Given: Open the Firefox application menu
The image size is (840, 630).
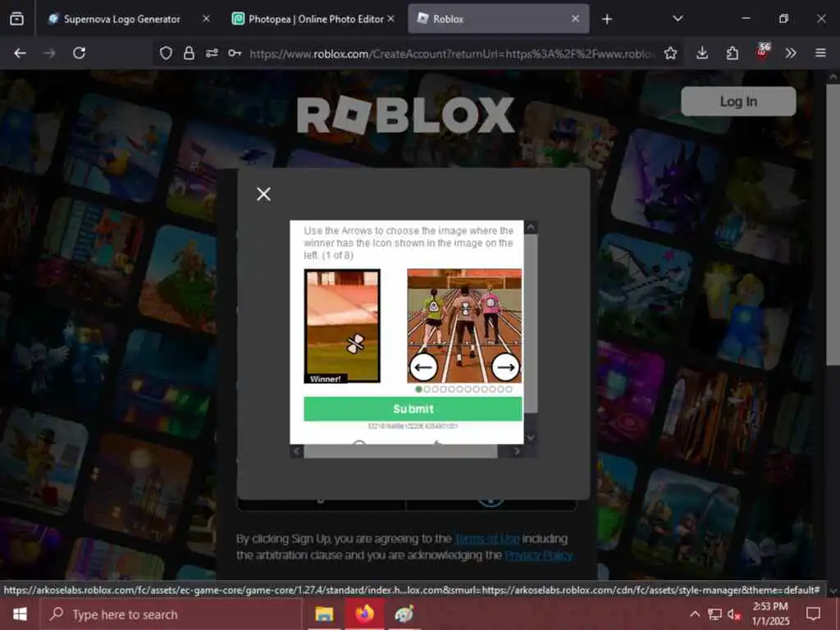Looking at the screenshot, I should [x=820, y=53].
